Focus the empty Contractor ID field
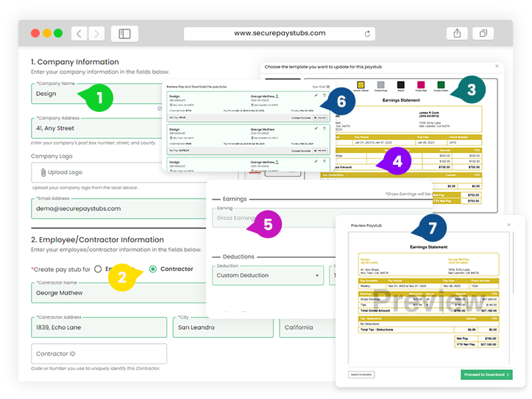Screen dimensions: 532x399 pyautogui.click(x=99, y=354)
